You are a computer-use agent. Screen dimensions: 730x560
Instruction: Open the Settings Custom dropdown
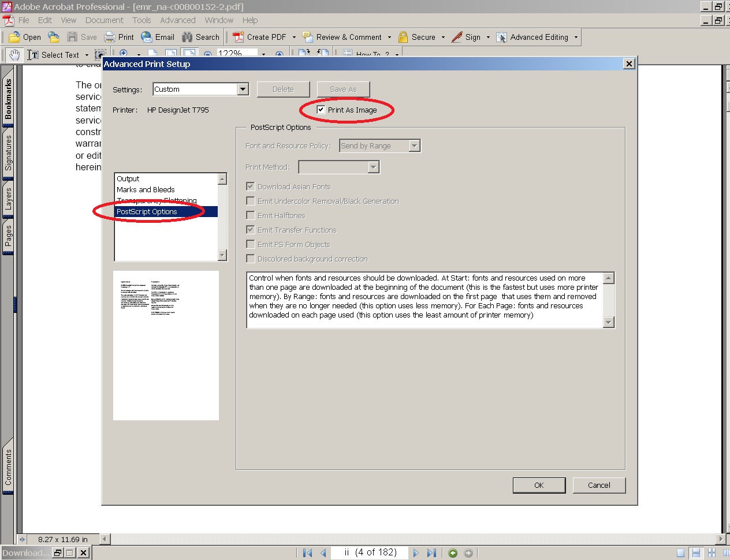(243, 89)
